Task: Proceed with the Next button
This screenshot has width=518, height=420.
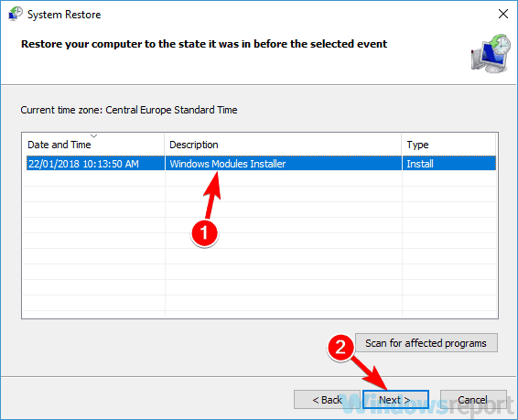Action: 395,400
